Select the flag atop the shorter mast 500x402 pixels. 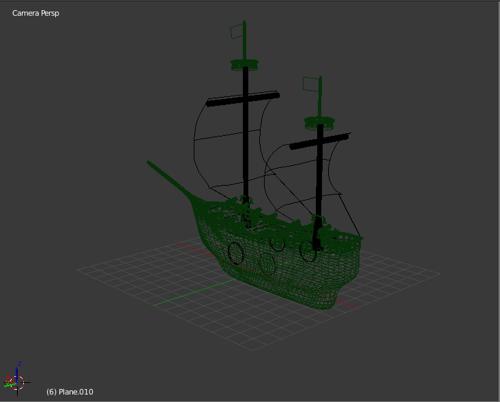[x=312, y=84]
